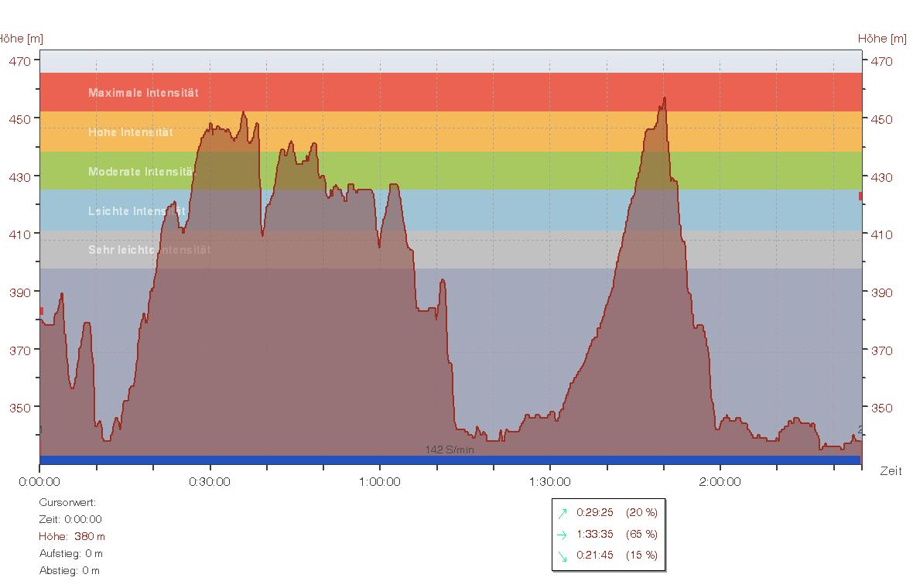Click the 0:30:00 time axis label
The height and width of the screenshot is (588, 913).
click(210, 482)
